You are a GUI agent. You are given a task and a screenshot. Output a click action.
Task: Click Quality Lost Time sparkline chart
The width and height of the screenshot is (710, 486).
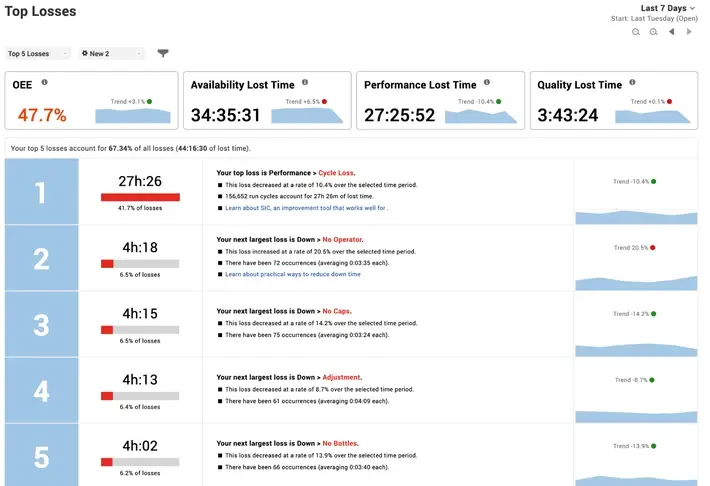coord(652,116)
